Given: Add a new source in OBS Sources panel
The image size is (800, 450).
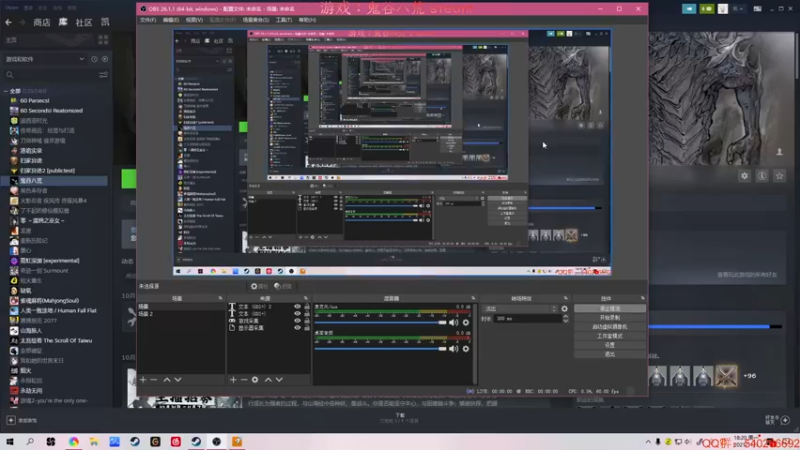Looking at the screenshot, I should pos(233,380).
